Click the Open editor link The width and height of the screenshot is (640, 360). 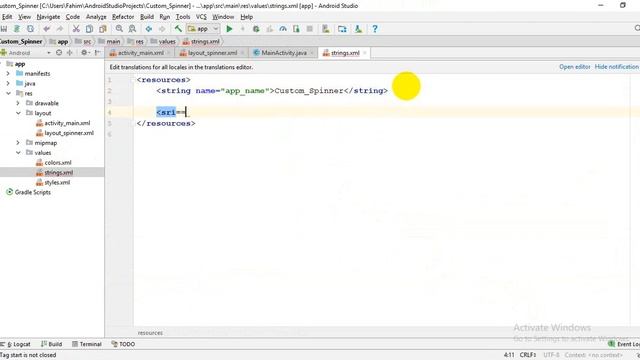[575, 67]
